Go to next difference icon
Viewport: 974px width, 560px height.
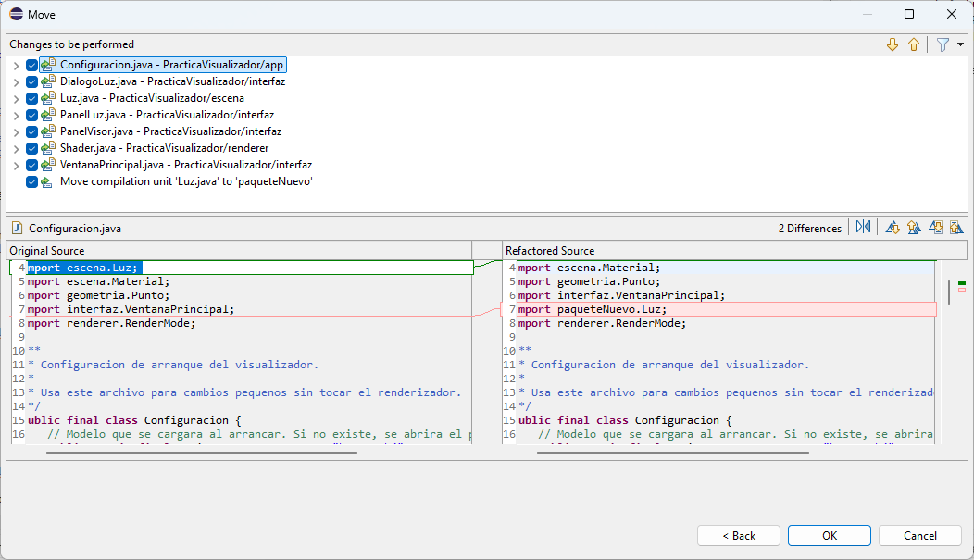(x=893, y=227)
